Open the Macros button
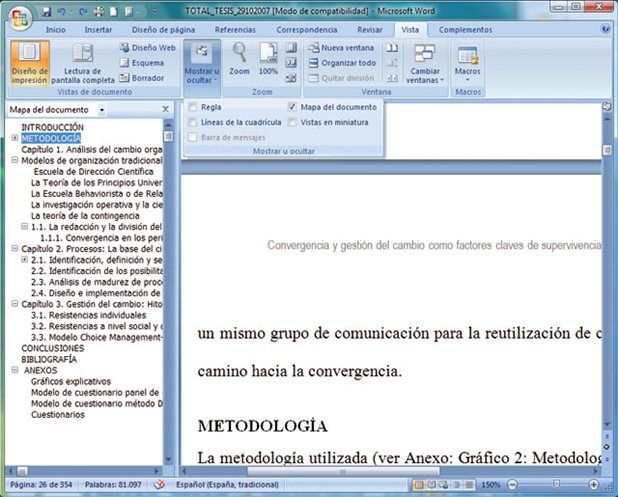Viewport: 618px width, 497px height. pos(467,63)
